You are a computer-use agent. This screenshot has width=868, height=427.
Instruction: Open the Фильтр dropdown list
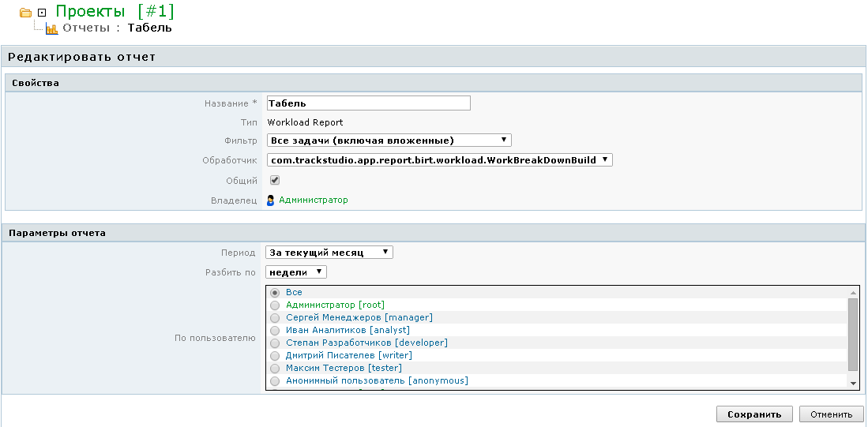coord(389,140)
